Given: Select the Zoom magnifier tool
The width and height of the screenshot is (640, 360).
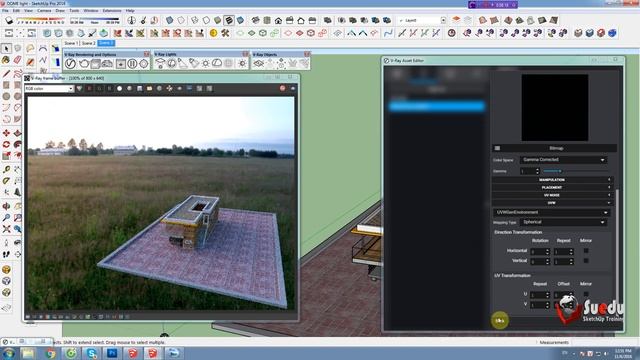Looking at the screenshot, I should click(x=6, y=218).
